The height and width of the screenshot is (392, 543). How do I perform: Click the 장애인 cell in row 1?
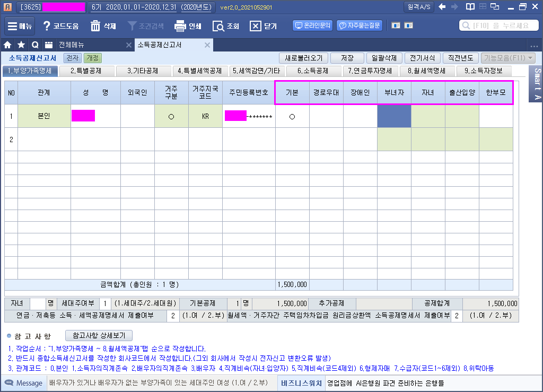[x=360, y=116]
